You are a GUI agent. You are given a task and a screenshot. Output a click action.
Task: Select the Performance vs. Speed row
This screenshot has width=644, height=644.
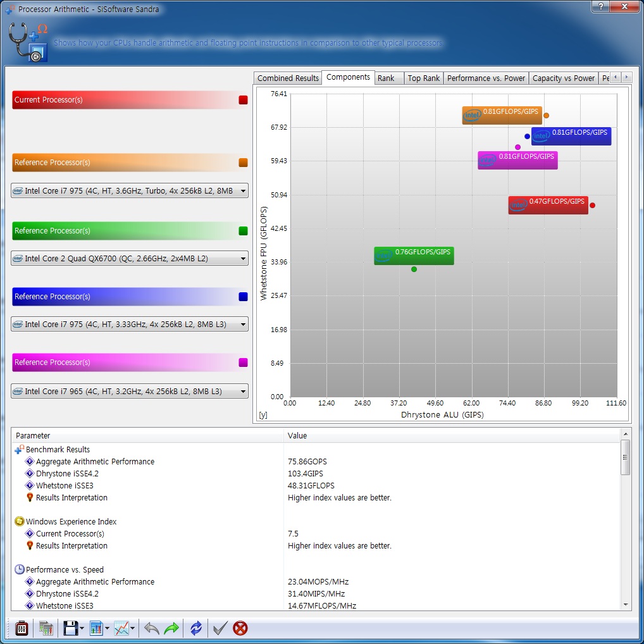(x=65, y=569)
